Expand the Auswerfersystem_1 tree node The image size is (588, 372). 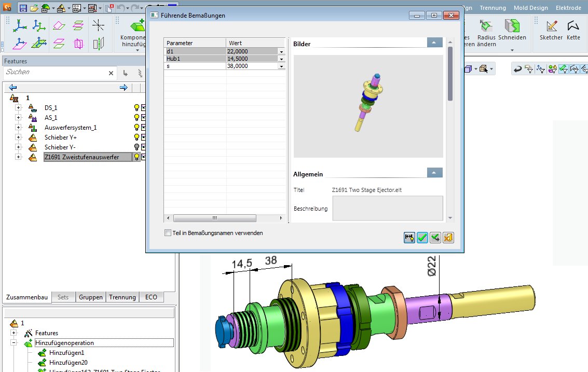(18, 128)
